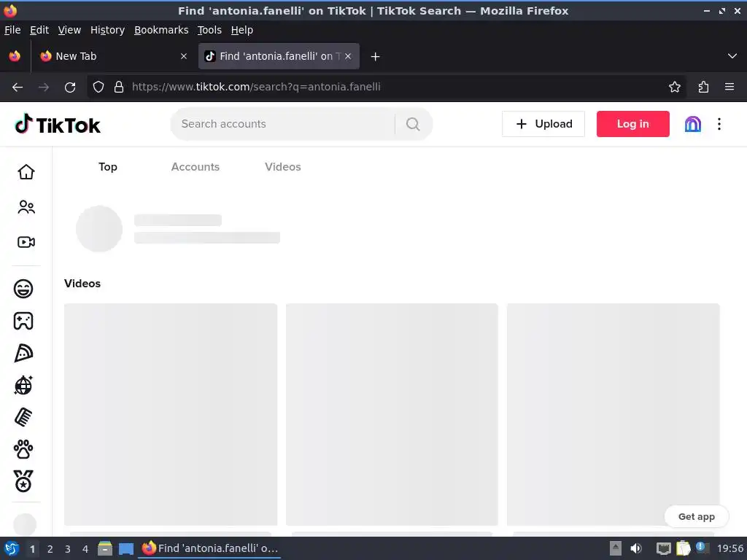Click the first loading video thumbnail placeholder

point(171,414)
